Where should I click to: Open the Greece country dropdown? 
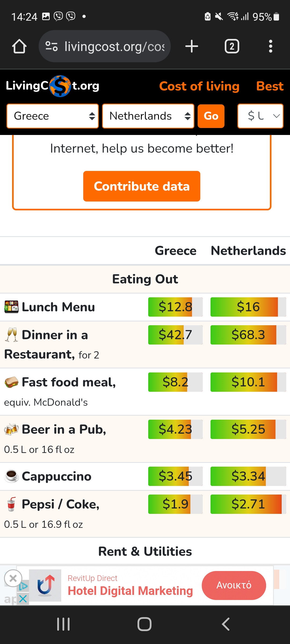click(x=53, y=116)
